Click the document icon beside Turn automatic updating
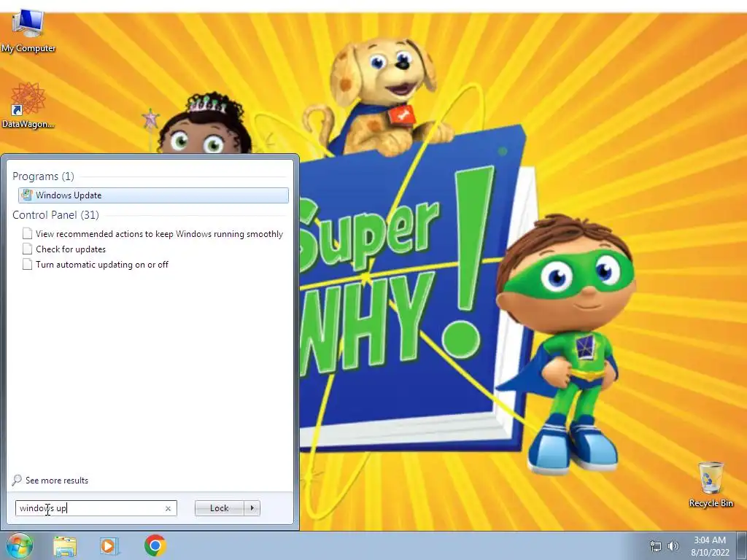Screen dimensions: 747x560 [x=27, y=264]
